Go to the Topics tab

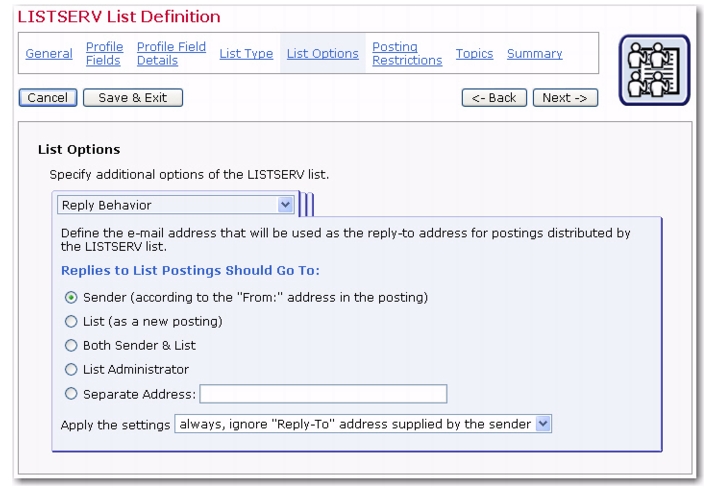pos(474,53)
